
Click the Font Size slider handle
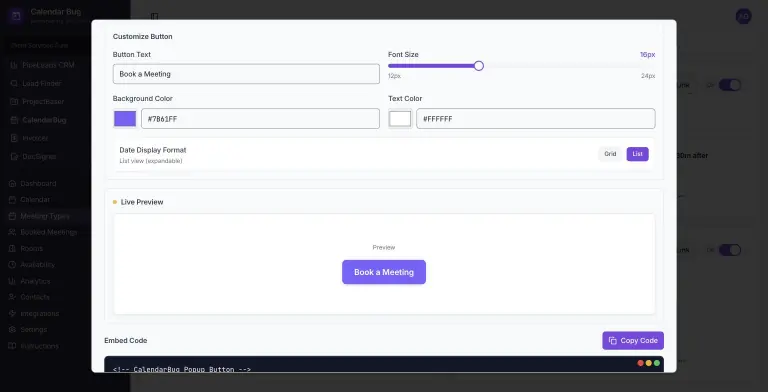(x=479, y=66)
